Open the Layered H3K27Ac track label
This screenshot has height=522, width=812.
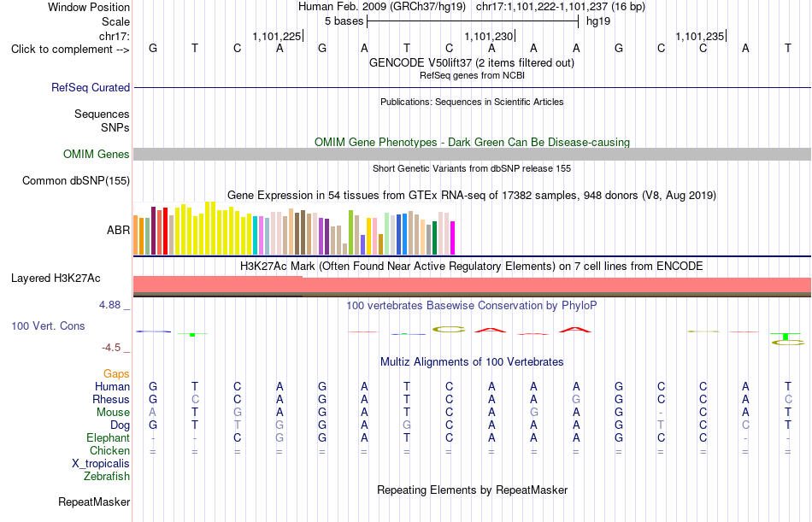[x=56, y=279]
